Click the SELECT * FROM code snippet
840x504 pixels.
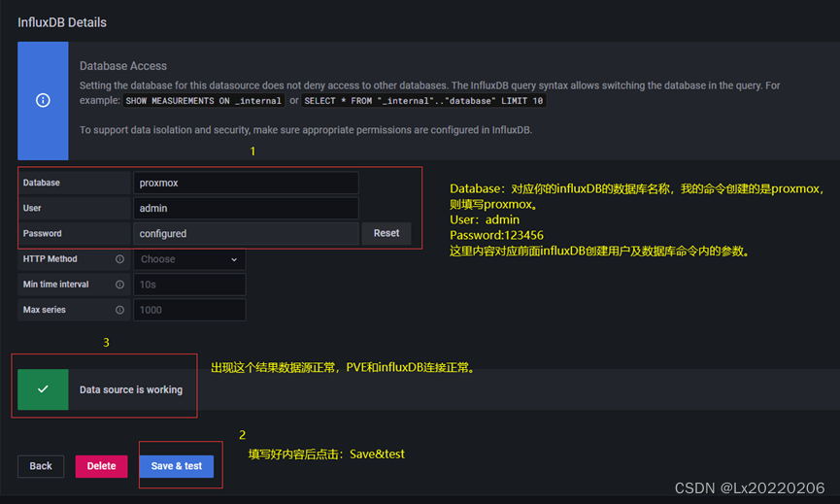pyautogui.click(x=423, y=101)
